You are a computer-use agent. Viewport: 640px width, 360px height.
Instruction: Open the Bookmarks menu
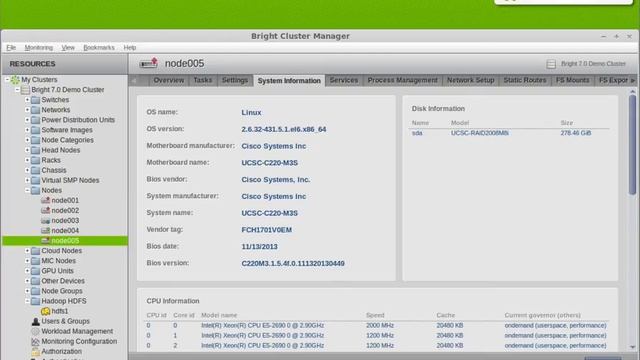tap(99, 48)
